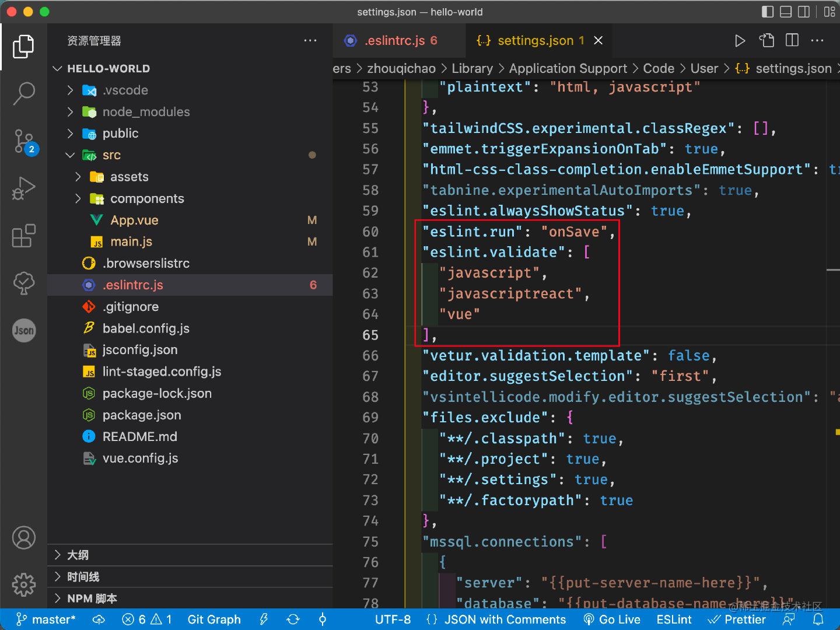840x630 pixels.
Task: Toggle primary sidebar visibility in title bar
Action: (x=768, y=12)
